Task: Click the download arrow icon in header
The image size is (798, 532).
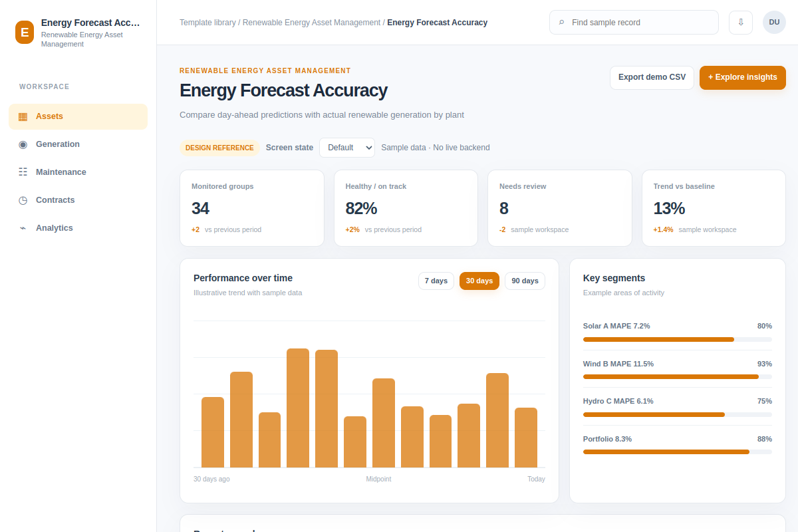Action: coord(741,22)
